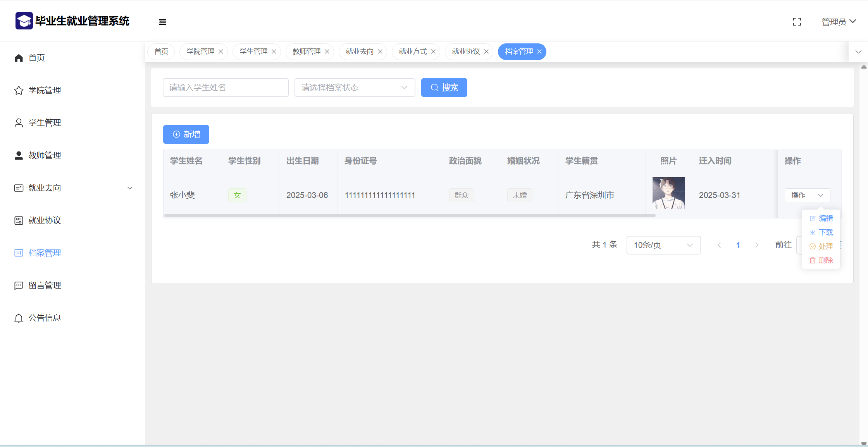Open 公告信息 bell icon in sidebar
This screenshot has width=868, height=447.
coord(19,318)
